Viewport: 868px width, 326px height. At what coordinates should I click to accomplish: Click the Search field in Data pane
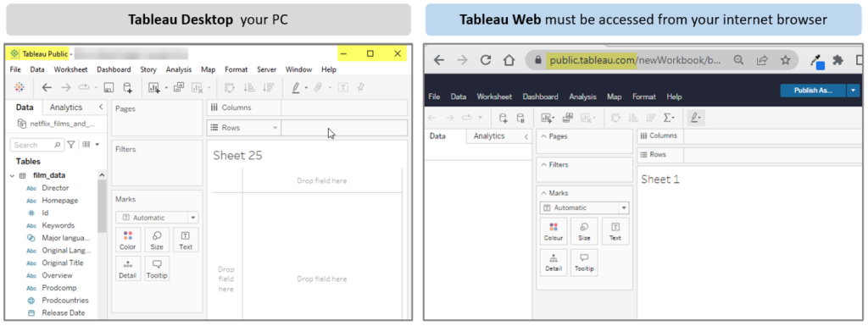[x=37, y=145]
